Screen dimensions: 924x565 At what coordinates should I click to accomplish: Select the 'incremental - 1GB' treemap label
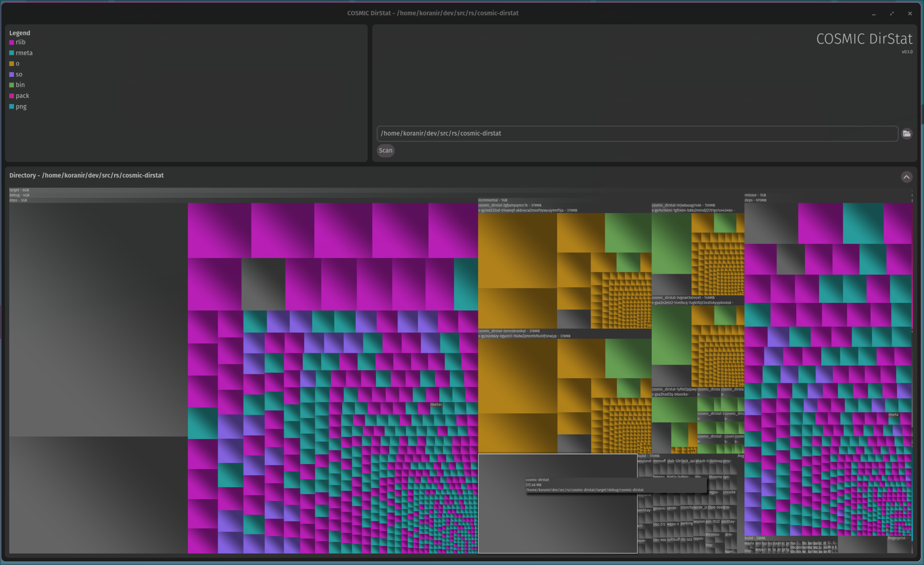coord(492,200)
